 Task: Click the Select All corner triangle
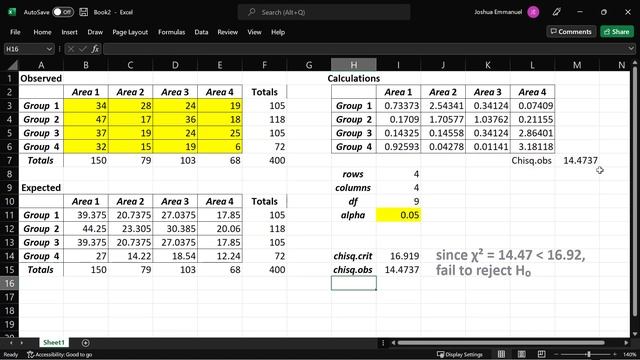[13, 65]
